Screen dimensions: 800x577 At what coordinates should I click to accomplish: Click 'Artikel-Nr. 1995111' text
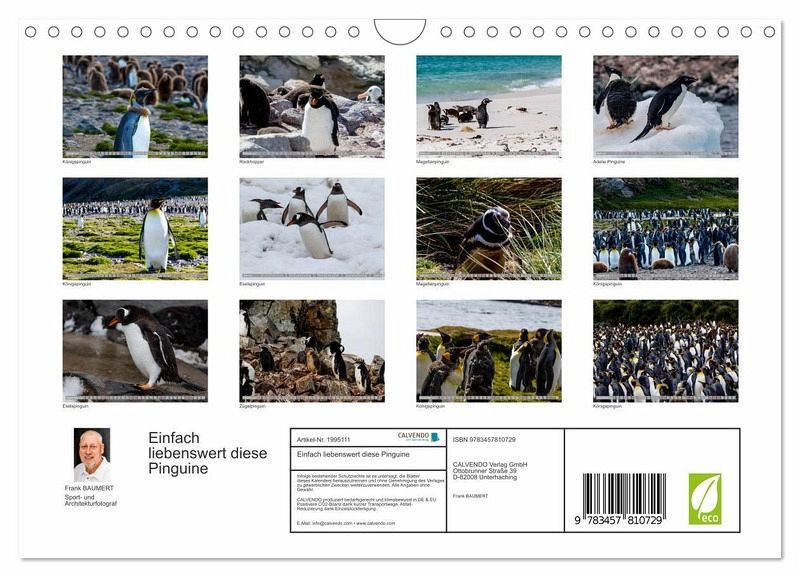(323, 440)
